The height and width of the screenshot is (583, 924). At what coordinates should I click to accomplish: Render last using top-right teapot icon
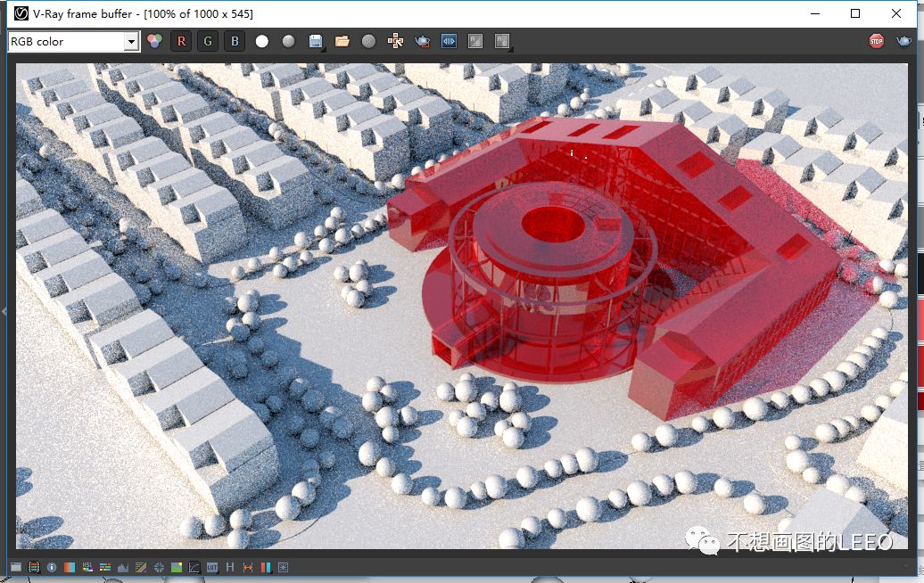(903, 41)
